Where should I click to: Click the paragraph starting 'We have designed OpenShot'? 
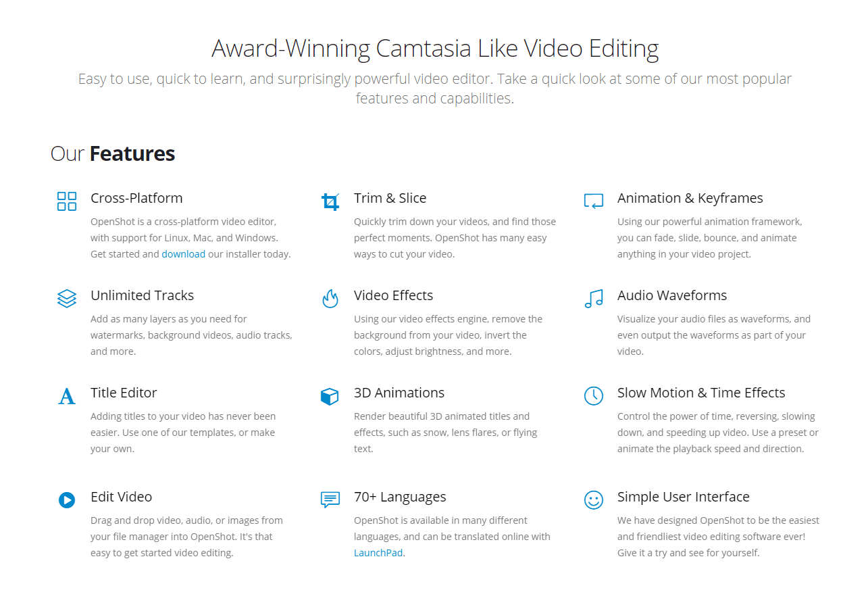pos(719,537)
